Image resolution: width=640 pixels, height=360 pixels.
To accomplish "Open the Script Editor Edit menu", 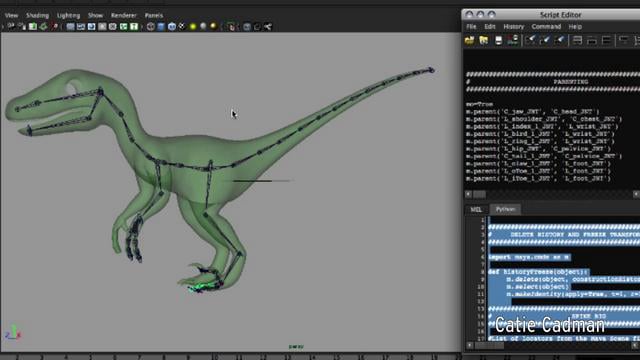I will tap(490, 27).
